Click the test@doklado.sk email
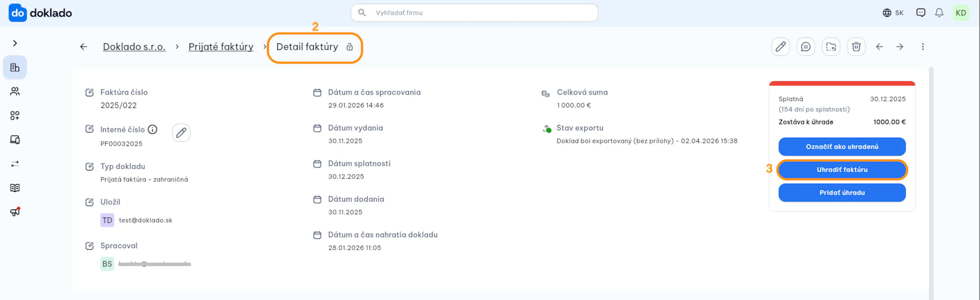 click(145, 221)
